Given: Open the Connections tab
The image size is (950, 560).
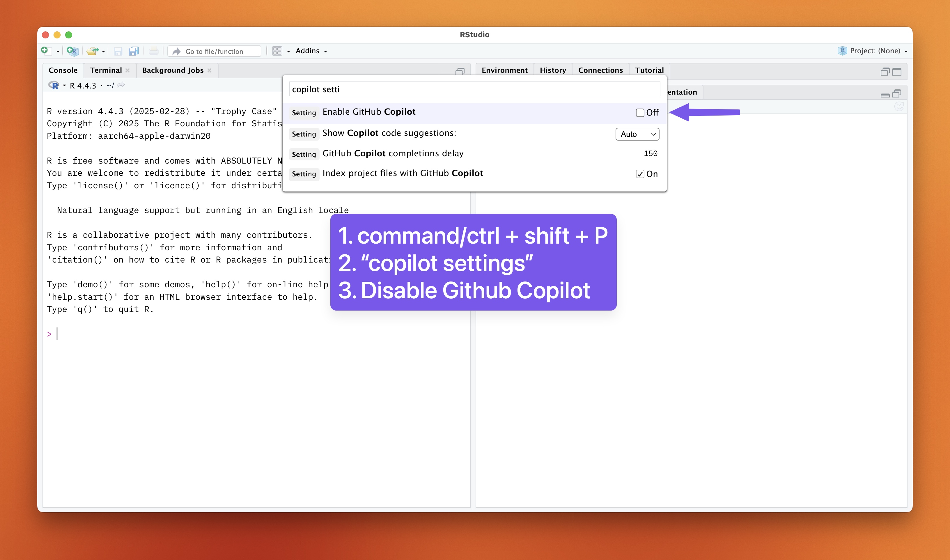Looking at the screenshot, I should click(x=600, y=70).
